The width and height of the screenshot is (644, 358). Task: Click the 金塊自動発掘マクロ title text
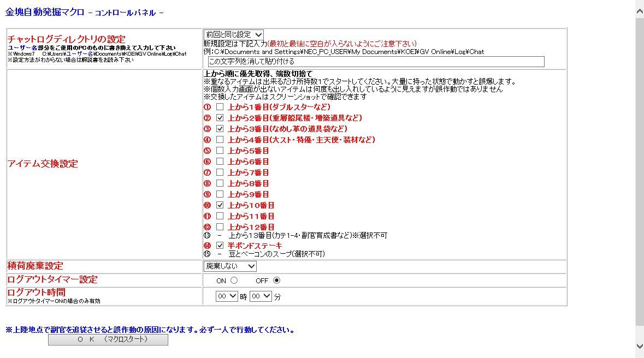pyautogui.click(x=45, y=13)
